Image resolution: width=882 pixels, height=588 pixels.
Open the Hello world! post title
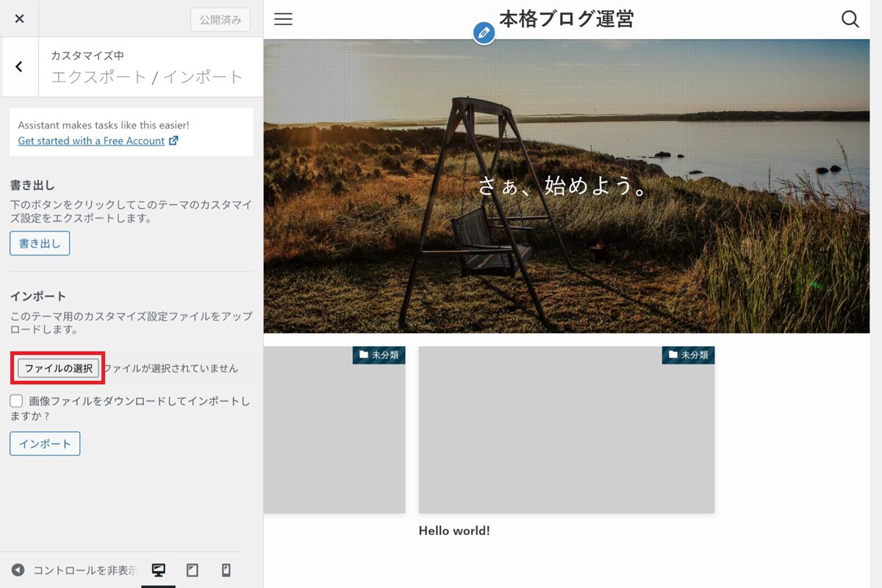pos(454,531)
